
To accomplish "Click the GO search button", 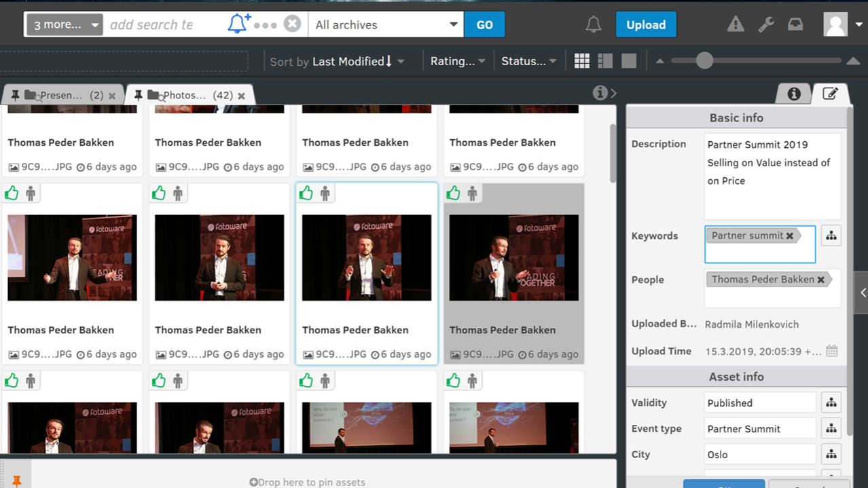I will pyautogui.click(x=484, y=24).
